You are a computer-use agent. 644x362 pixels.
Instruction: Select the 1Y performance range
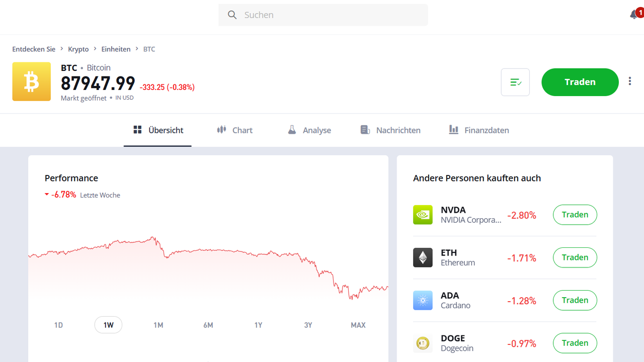pyautogui.click(x=258, y=325)
